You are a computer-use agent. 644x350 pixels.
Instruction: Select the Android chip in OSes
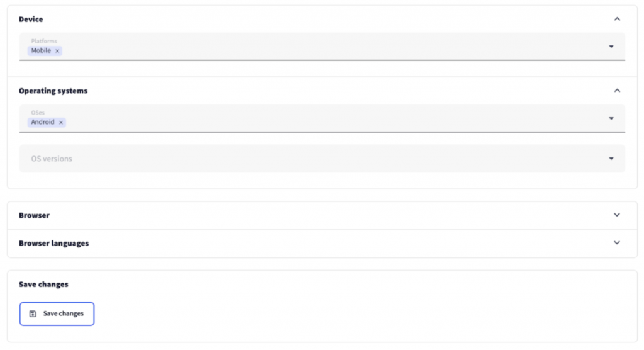[x=43, y=123]
